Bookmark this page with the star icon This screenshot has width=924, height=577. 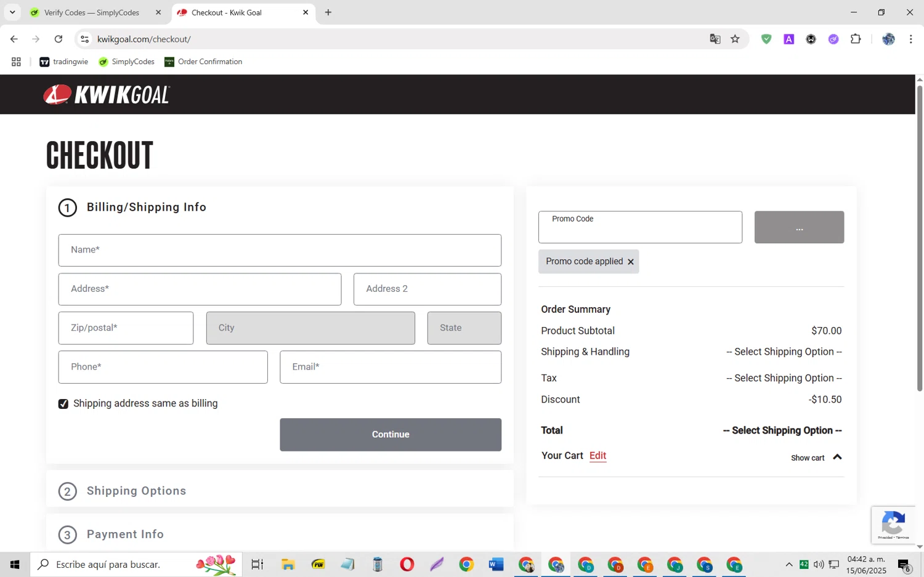[x=735, y=39]
